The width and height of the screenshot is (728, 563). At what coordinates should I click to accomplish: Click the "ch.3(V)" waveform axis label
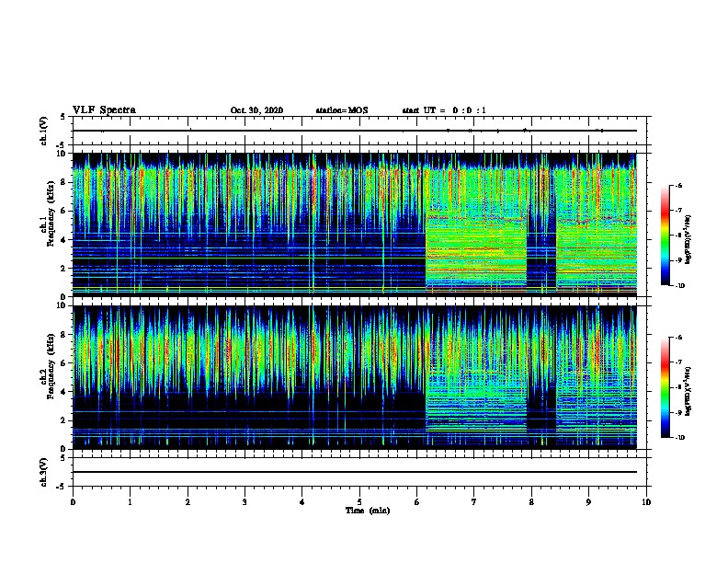(x=44, y=472)
